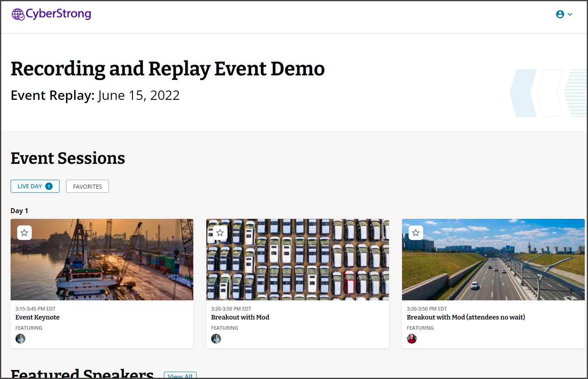Favorite the Event Keynote session star
This screenshot has width=588, height=379.
[24, 233]
